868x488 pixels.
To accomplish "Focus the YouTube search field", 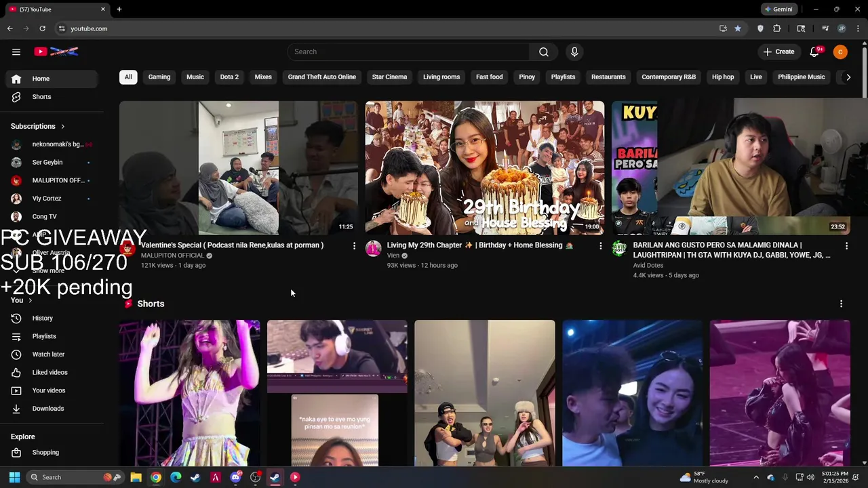I will pyautogui.click(x=409, y=52).
